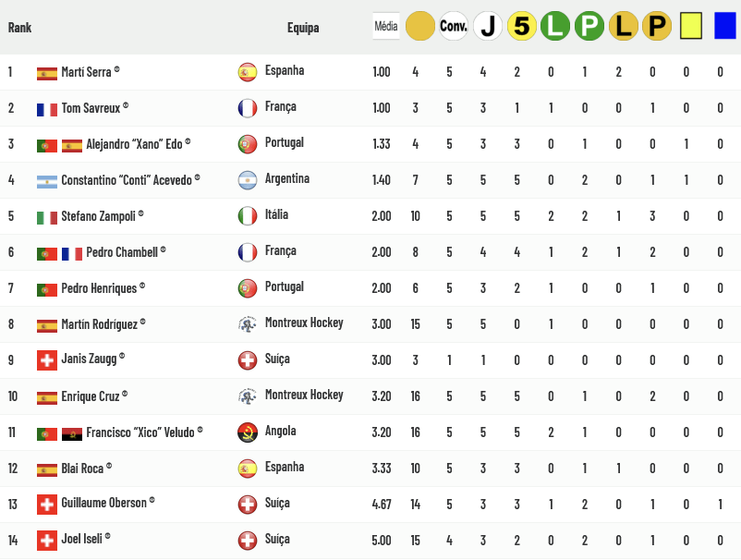
Task: Open Stefano Zampoli player profile
Action: pos(99,216)
